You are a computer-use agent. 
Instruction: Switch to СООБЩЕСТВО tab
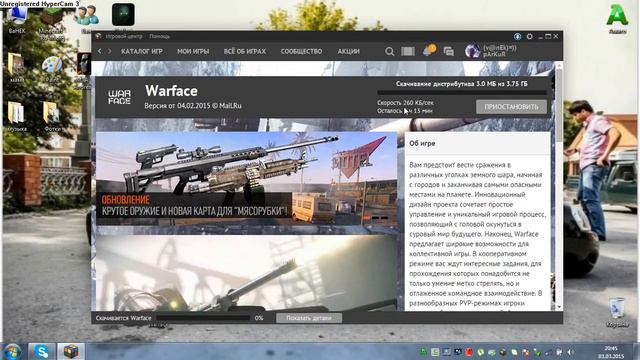301,51
